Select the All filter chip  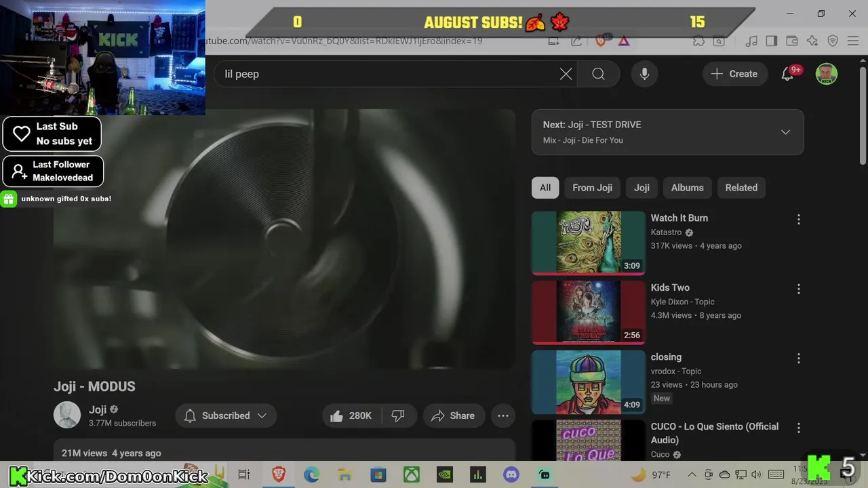coord(545,188)
